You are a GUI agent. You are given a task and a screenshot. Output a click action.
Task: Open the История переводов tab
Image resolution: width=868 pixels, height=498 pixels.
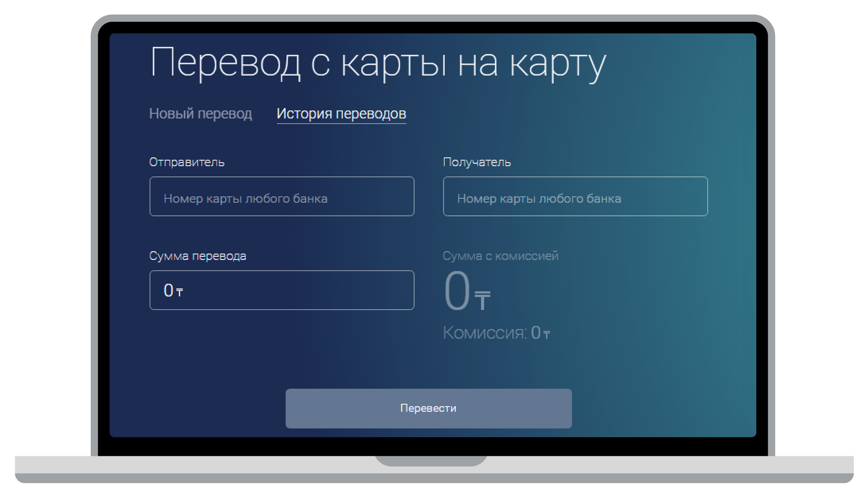tap(341, 114)
